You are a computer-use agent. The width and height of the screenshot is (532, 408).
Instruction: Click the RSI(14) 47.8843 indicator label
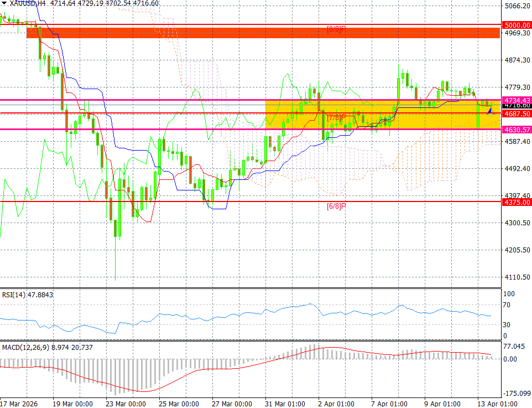click(x=28, y=295)
